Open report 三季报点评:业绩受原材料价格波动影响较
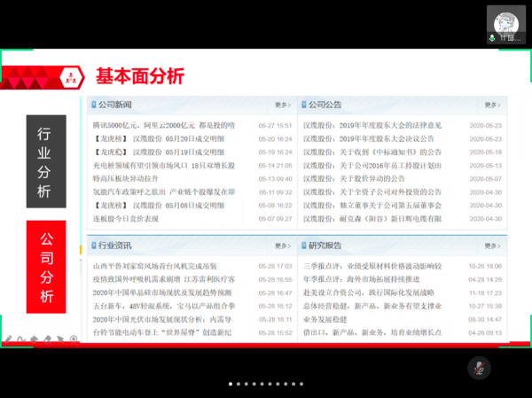 (372, 266)
